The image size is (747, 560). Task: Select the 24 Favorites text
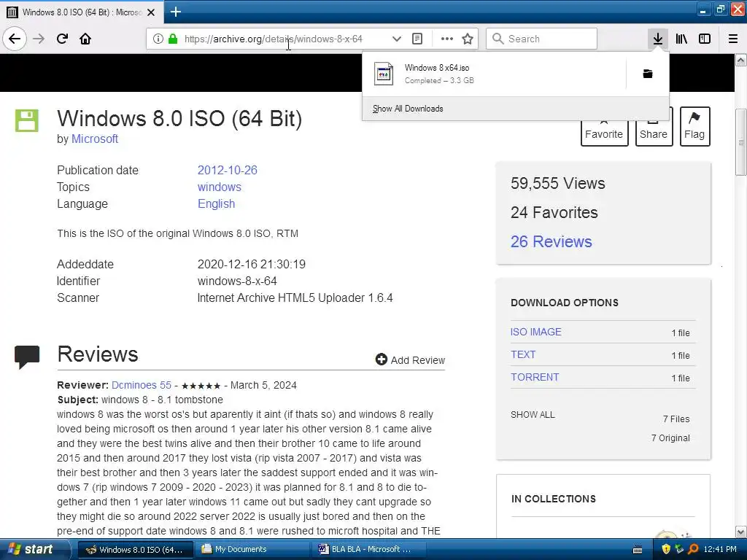click(554, 212)
